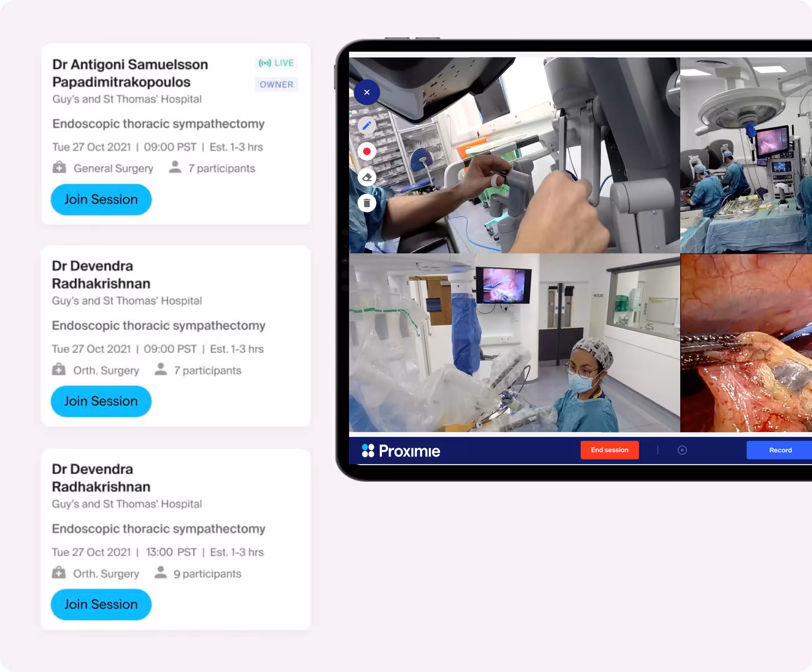Select the operating theatre overview feed
Image resolution: width=812 pixels, height=672 pixels.
[x=746, y=155]
